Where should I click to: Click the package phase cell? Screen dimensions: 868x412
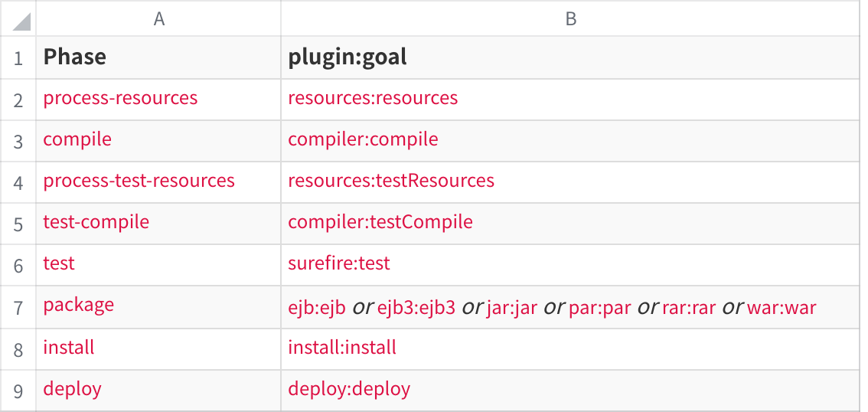[x=159, y=307]
